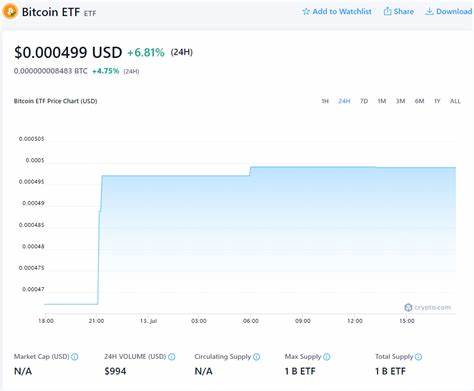The height and width of the screenshot is (391, 474).
Task: Open the Circulating Supply info icon
Action: [256, 357]
